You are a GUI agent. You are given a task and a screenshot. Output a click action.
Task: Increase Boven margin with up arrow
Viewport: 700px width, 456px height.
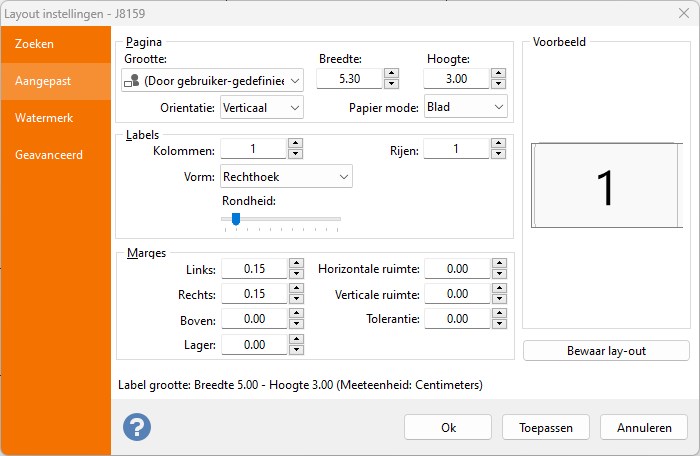pyautogui.click(x=296, y=313)
